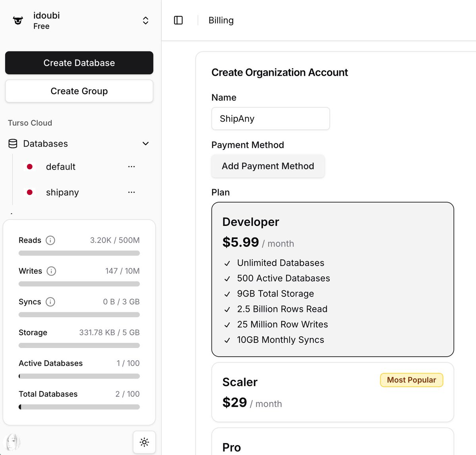476x455 pixels.
Task: Toggle the sidebar panel icon
Action: pyautogui.click(x=178, y=20)
